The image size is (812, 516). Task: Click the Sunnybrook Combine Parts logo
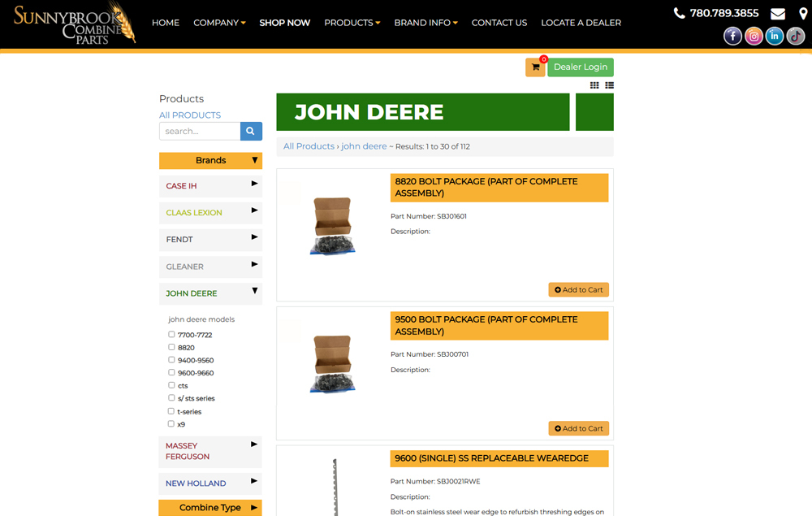tap(75, 24)
